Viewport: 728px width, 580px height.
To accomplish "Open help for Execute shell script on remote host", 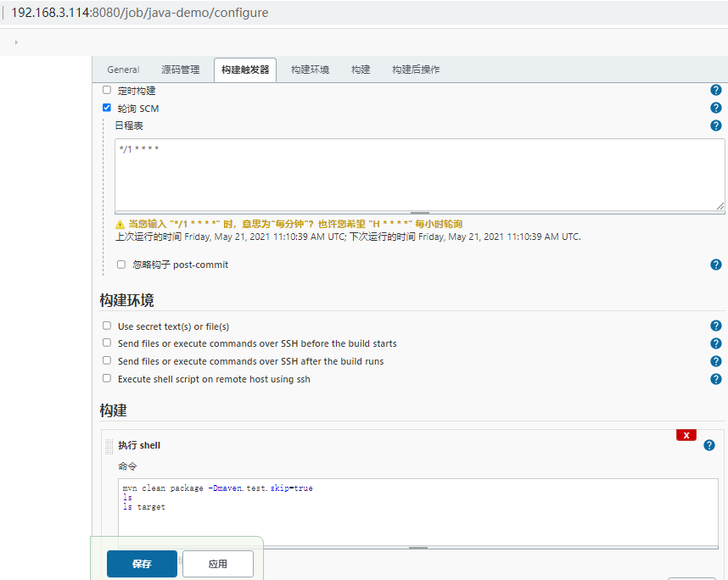I will point(716,379).
